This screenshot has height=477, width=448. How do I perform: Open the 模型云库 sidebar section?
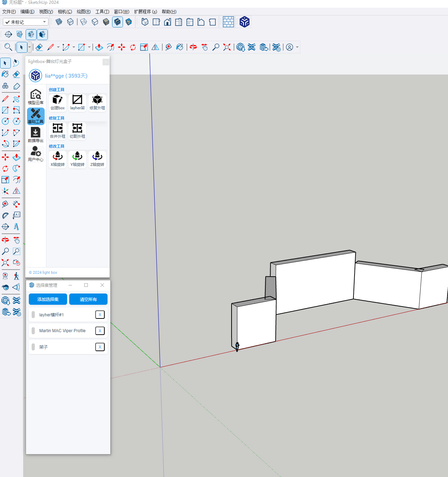(x=35, y=97)
